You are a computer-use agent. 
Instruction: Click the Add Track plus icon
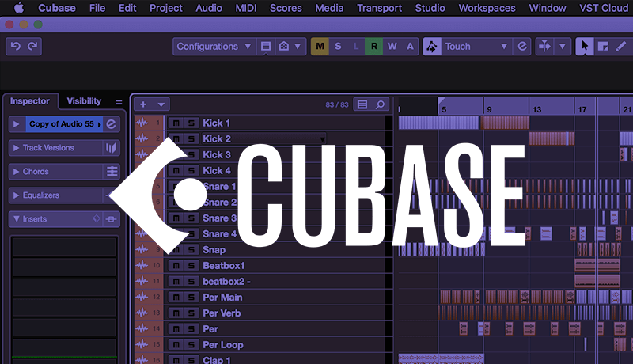pyautogui.click(x=143, y=104)
